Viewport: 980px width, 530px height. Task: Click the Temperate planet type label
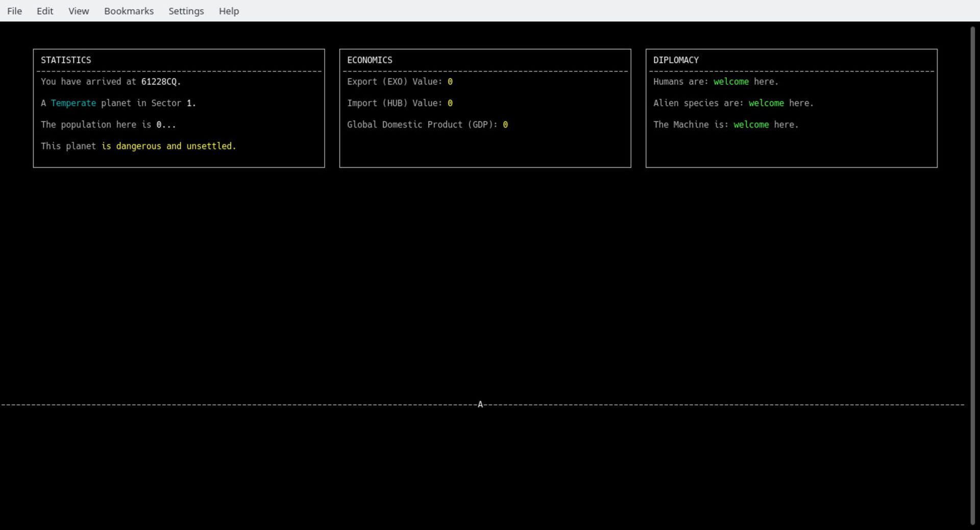(72, 103)
